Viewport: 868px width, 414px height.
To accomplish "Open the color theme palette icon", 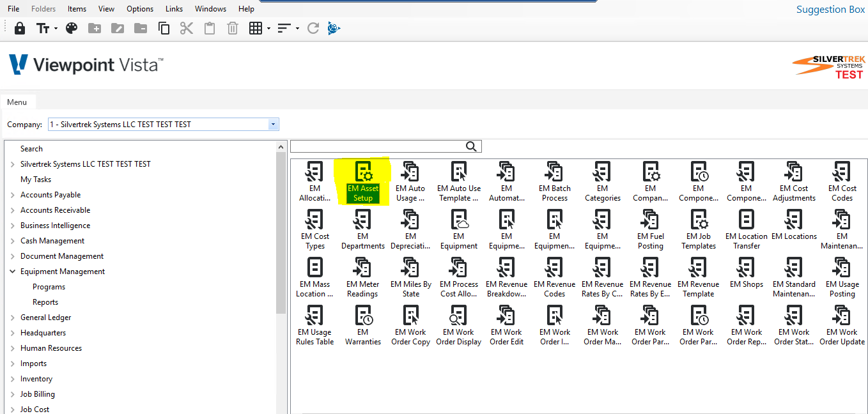I will tap(72, 28).
